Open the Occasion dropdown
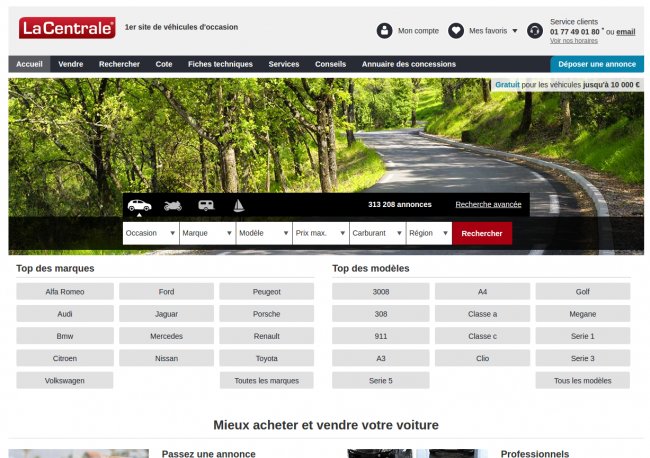 [150, 233]
